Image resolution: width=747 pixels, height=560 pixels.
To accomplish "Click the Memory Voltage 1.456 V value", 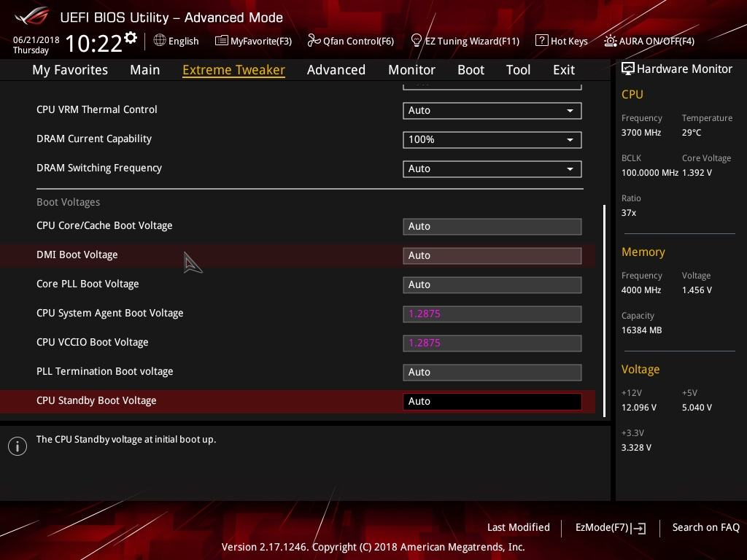I will point(697,290).
